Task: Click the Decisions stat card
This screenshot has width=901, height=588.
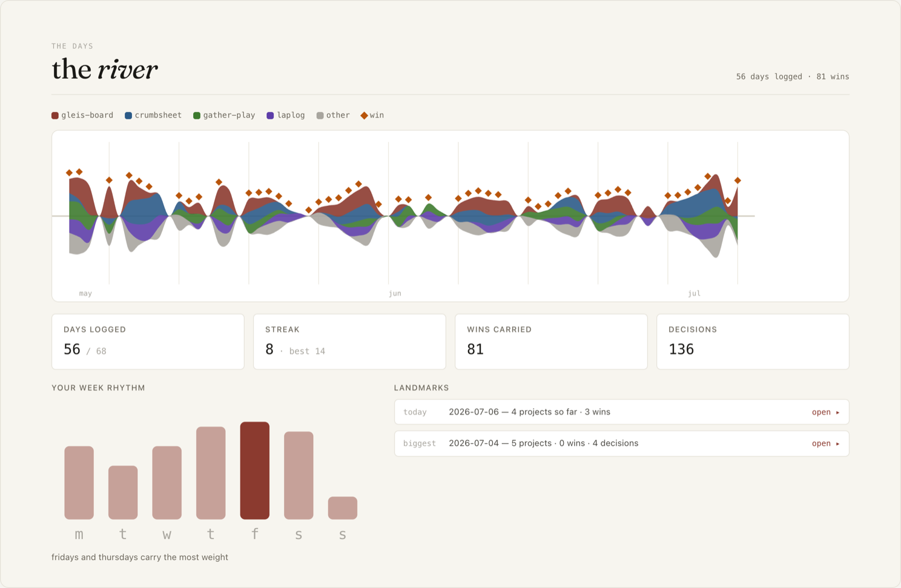Action: point(753,342)
